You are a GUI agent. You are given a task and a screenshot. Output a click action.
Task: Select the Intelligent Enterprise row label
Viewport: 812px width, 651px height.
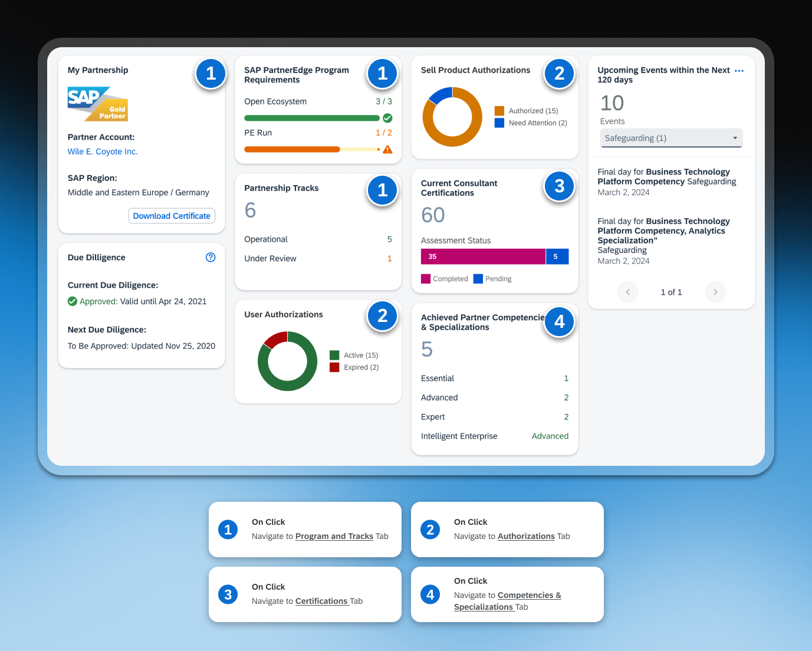[x=459, y=436]
